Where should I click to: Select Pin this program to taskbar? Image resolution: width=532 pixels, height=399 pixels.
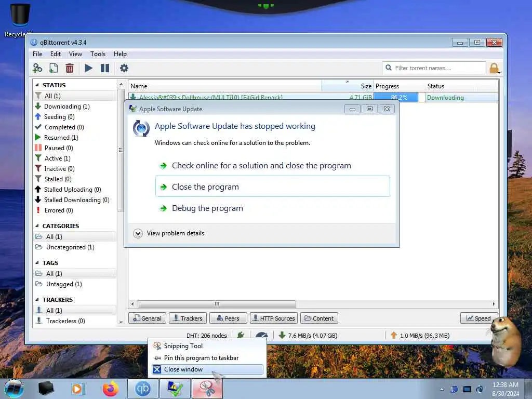(x=207, y=358)
